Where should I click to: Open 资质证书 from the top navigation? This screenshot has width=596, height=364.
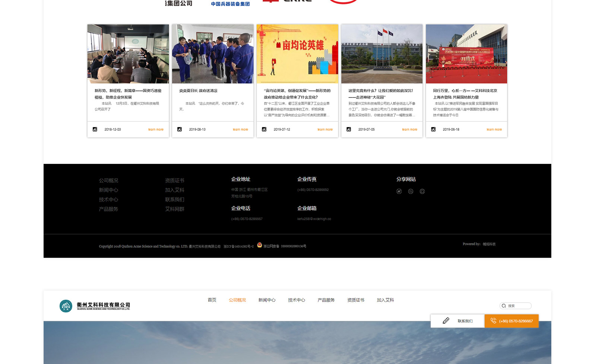(356, 300)
